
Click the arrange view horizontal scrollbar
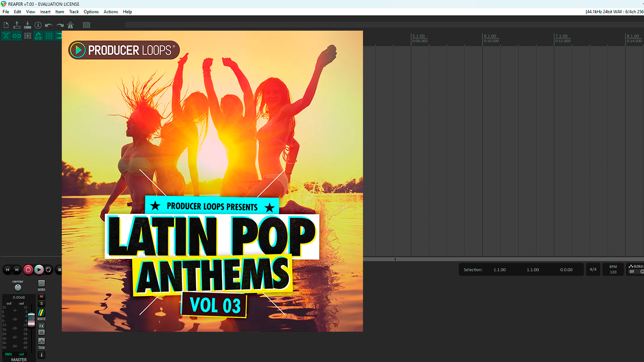(504, 259)
